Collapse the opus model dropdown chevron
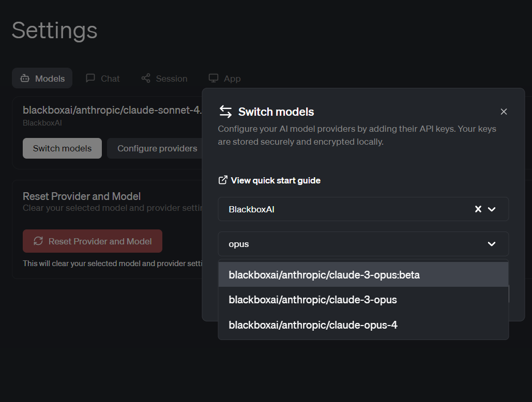Screen dimensions: 532x402 492,244
